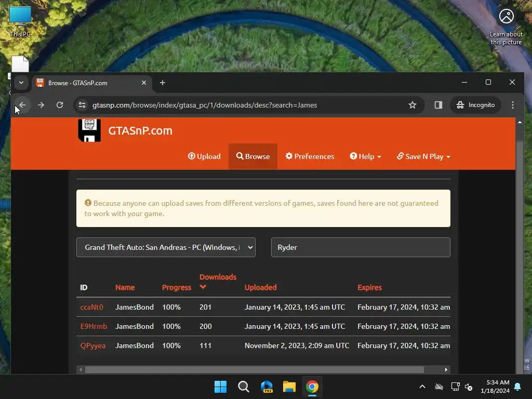Sort table by Expires column

click(369, 287)
